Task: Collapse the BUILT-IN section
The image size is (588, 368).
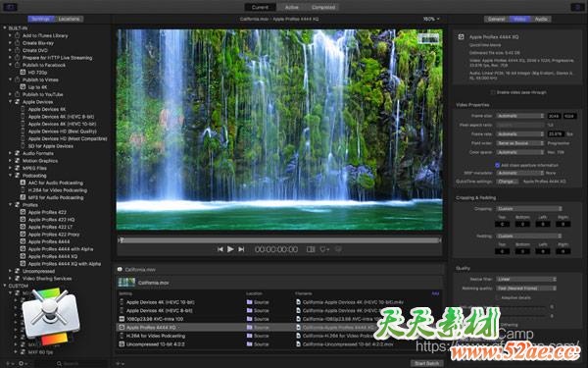Action: pyautogui.click(x=5, y=28)
